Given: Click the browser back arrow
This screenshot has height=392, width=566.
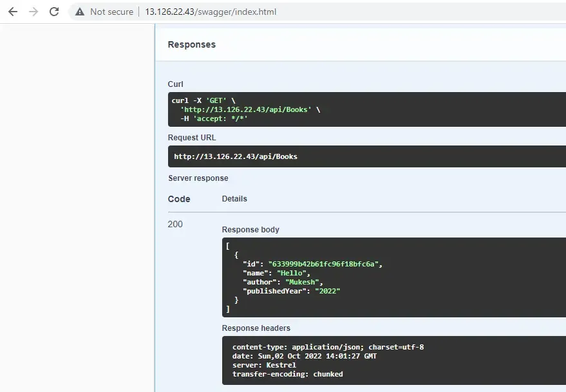Looking at the screenshot, I should point(12,12).
